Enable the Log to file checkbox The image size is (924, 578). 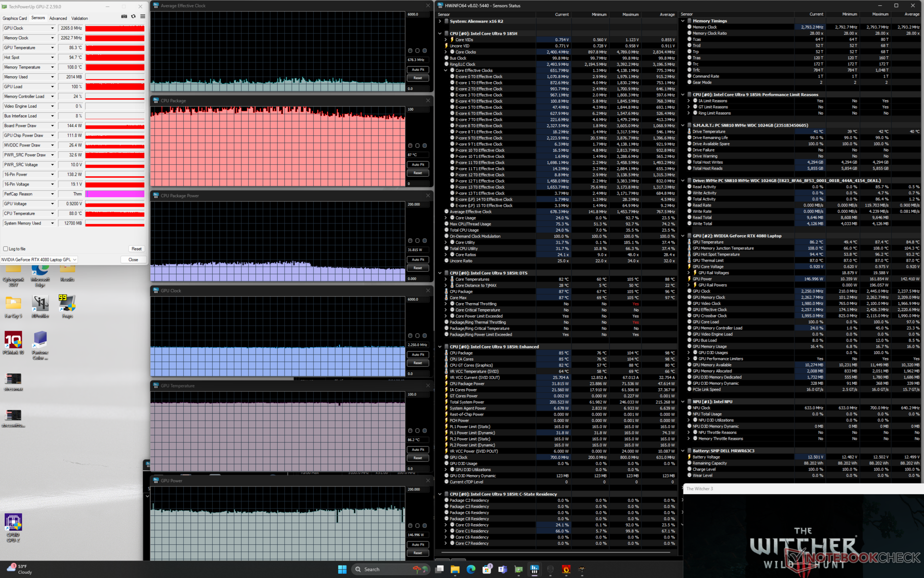[6, 249]
